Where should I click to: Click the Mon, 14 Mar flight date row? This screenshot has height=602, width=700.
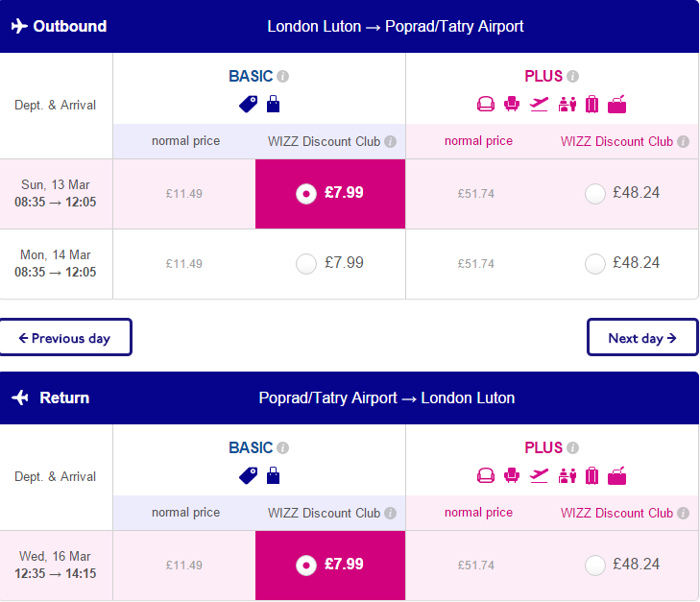[56, 264]
